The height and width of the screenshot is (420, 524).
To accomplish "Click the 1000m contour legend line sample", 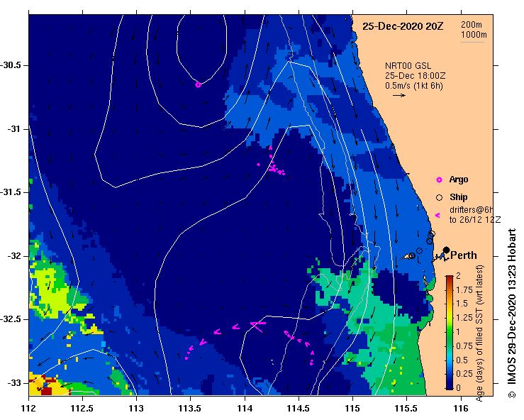I will click(473, 42).
